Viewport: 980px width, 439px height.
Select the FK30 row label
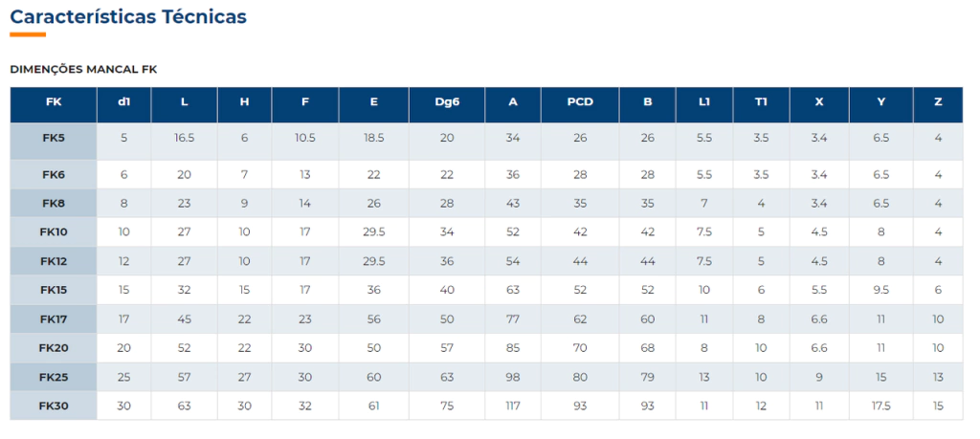point(54,406)
